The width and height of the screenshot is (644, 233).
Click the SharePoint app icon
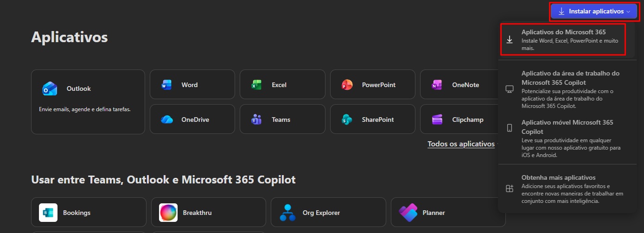click(x=347, y=120)
